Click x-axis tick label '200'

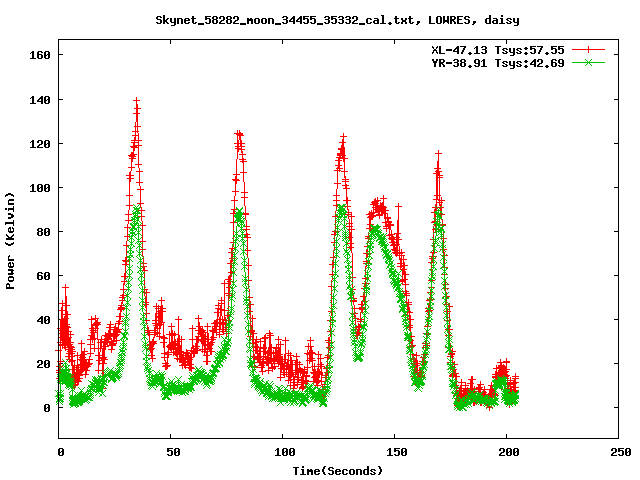509,452
